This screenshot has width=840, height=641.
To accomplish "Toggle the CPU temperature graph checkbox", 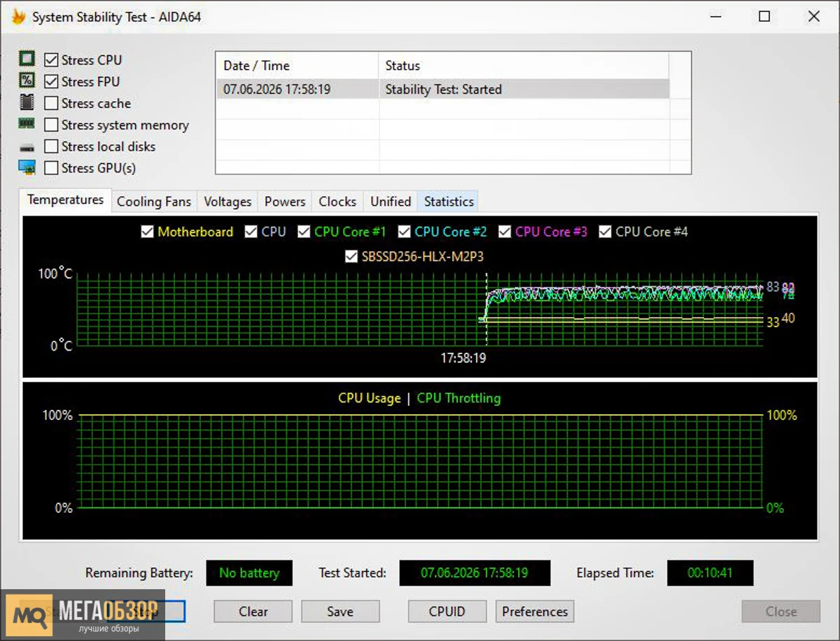I will click(251, 232).
